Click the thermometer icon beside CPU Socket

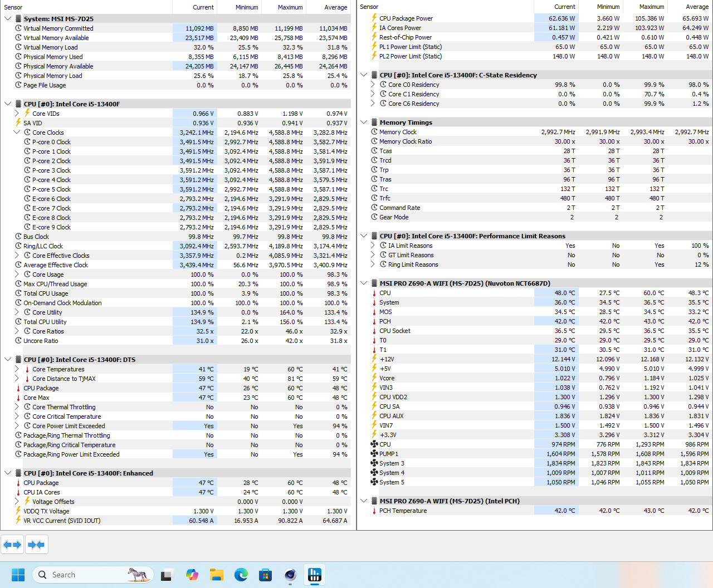[x=374, y=331]
